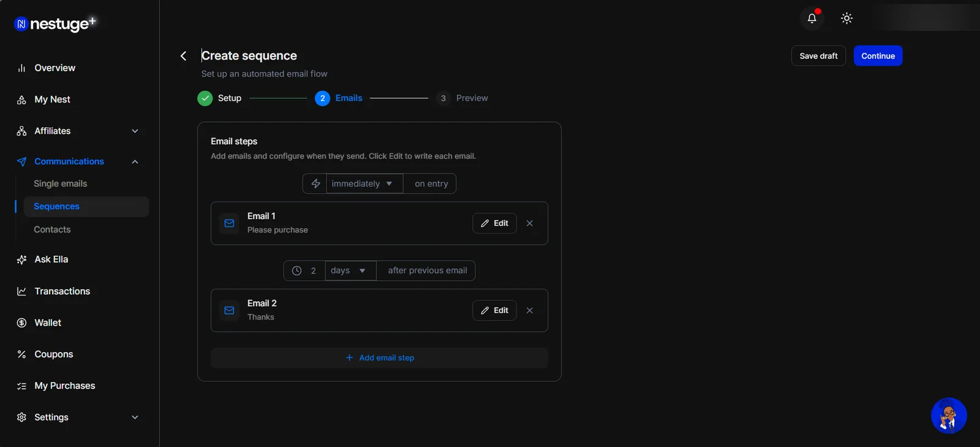This screenshot has width=980, height=447.
Task: Select Sequences in the sidebar
Action: coord(86,207)
